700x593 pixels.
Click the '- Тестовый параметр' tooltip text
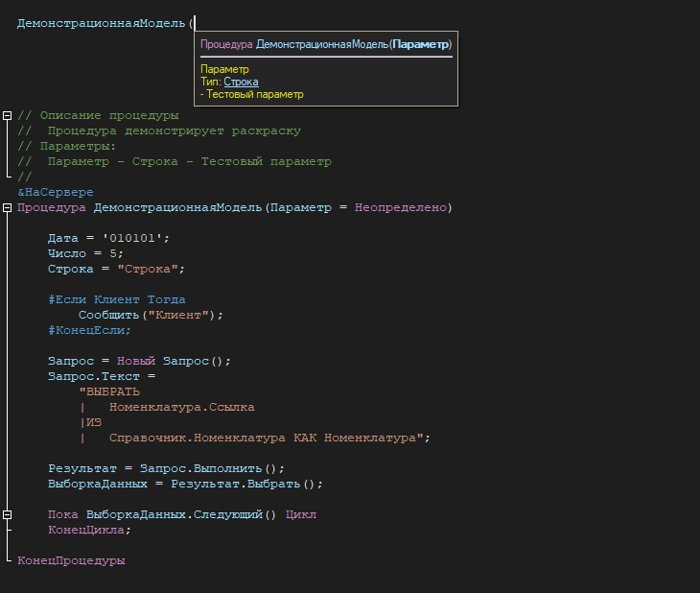[x=252, y=94]
